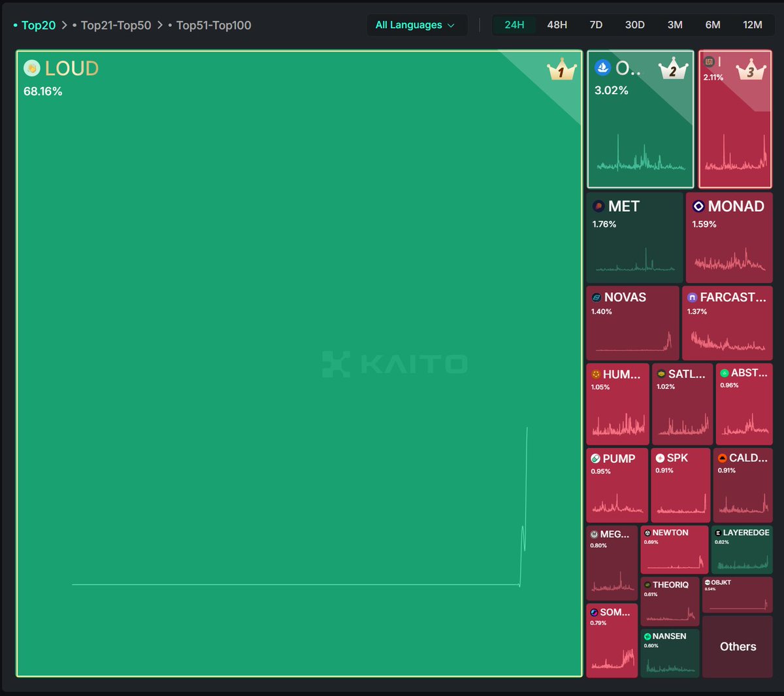This screenshot has height=696, width=784.
Task: Click the 2.11% mindshare value
Action: point(713,77)
